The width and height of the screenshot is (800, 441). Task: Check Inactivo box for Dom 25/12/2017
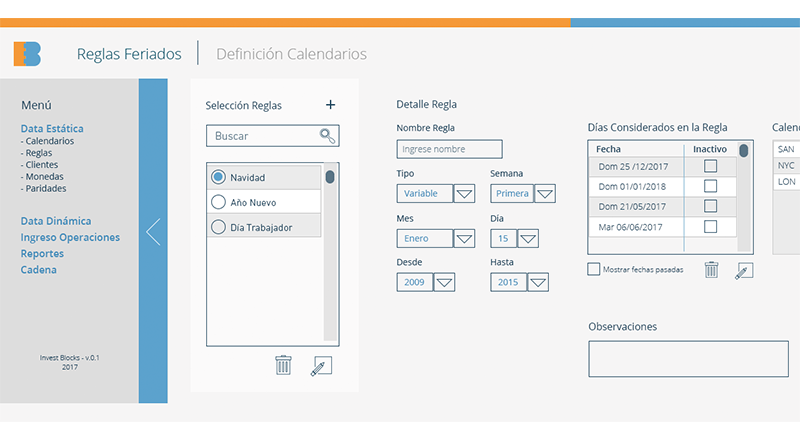coord(710,166)
